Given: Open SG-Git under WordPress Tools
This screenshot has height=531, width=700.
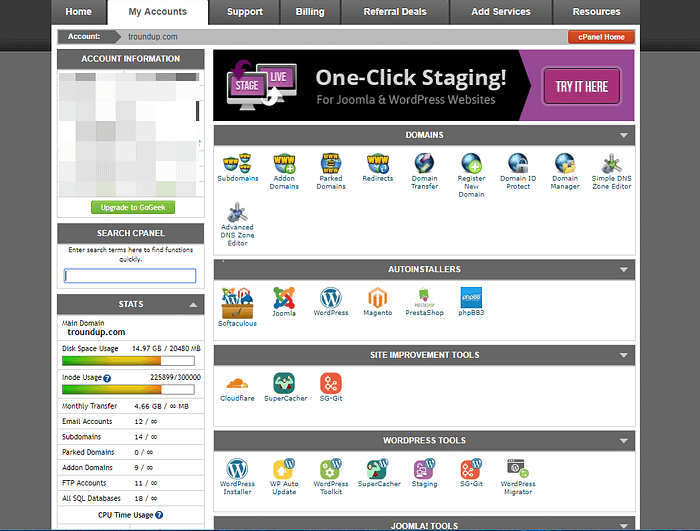Looking at the screenshot, I should click(x=471, y=473).
